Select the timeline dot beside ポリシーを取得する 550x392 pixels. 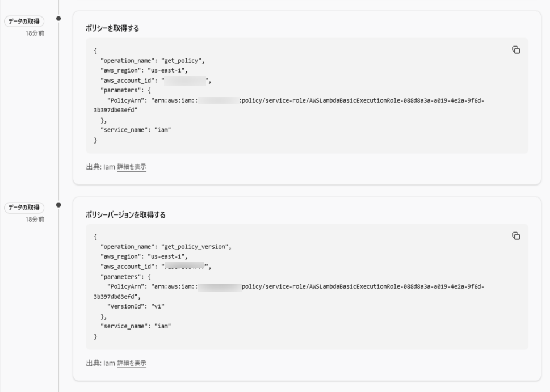point(59,19)
